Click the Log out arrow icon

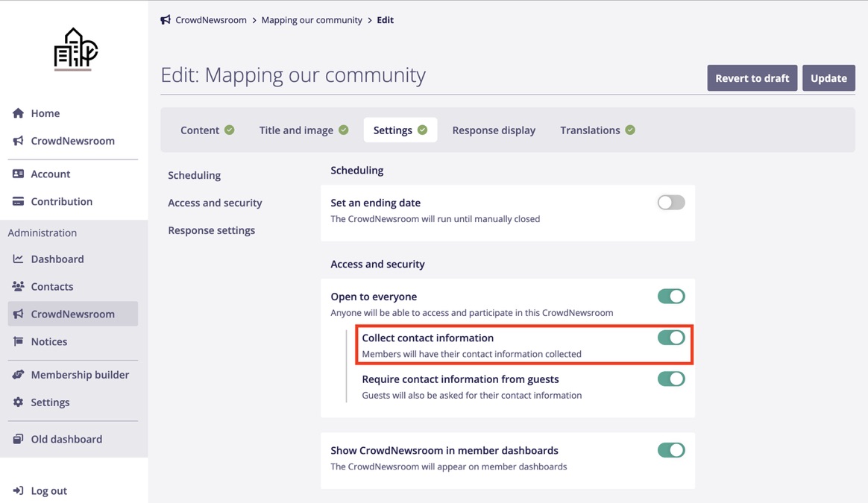[x=18, y=490]
